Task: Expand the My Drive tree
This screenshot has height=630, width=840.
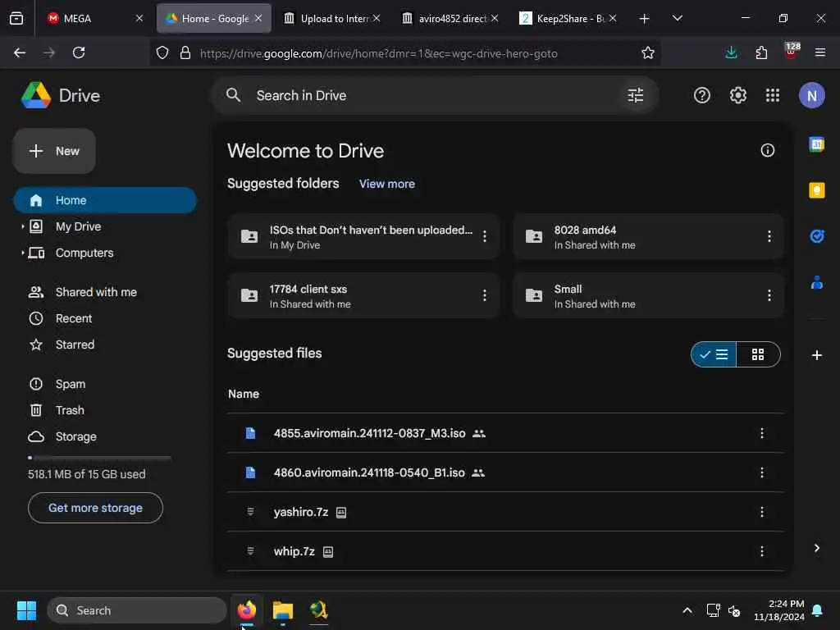Action: click(22, 226)
